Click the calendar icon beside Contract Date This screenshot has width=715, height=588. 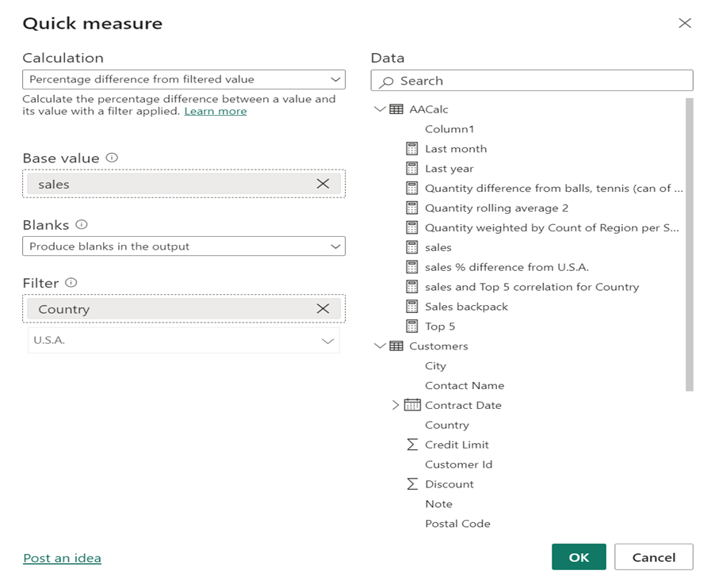point(412,405)
